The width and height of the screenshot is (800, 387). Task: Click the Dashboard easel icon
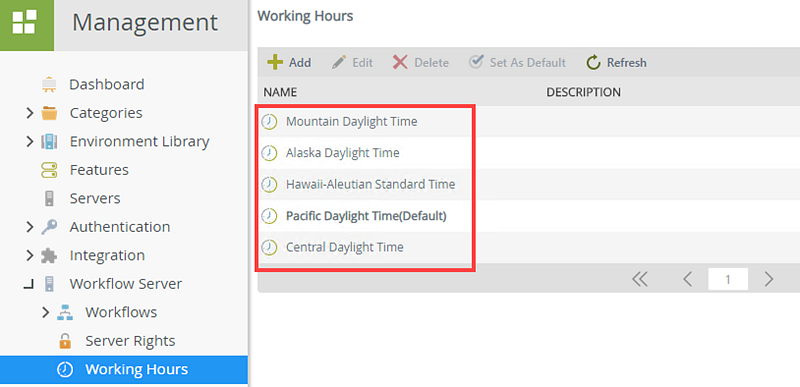click(49, 84)
